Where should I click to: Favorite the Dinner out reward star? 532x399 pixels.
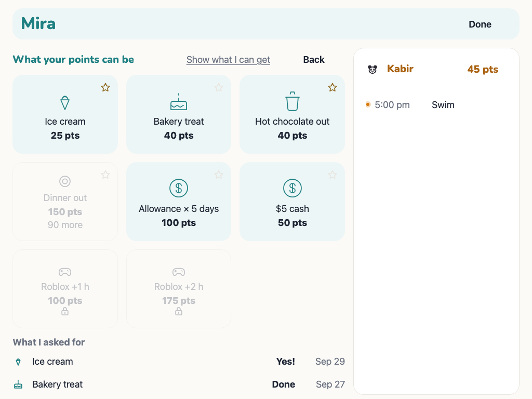coord(105,175)
